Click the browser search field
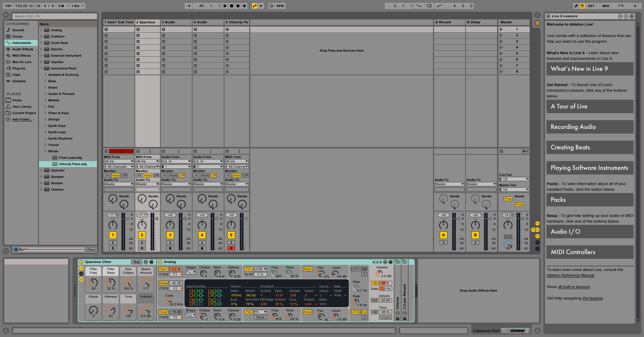This screenshot has width=644, height=337. click(54, 16)
